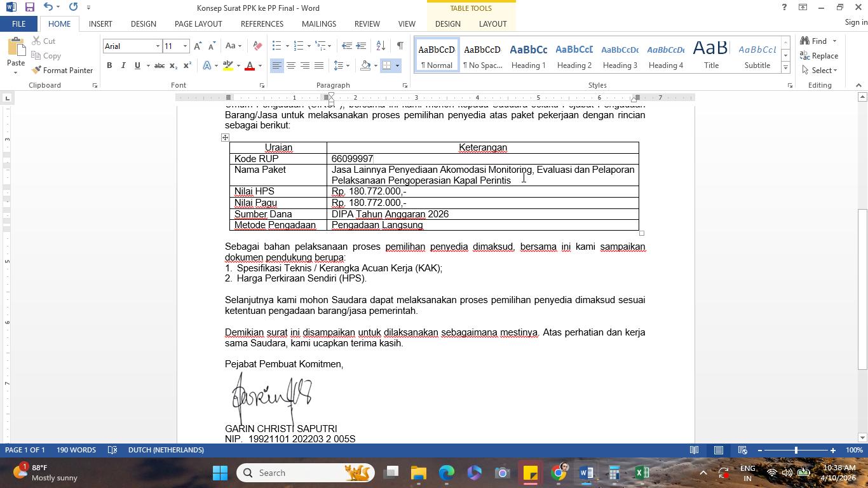Click Sign in link
The image size is (868, 488).
click(856, 23)
